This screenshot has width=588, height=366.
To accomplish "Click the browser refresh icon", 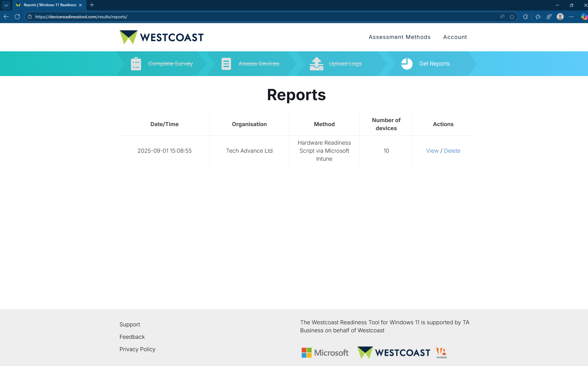I will tap(17, 17).
